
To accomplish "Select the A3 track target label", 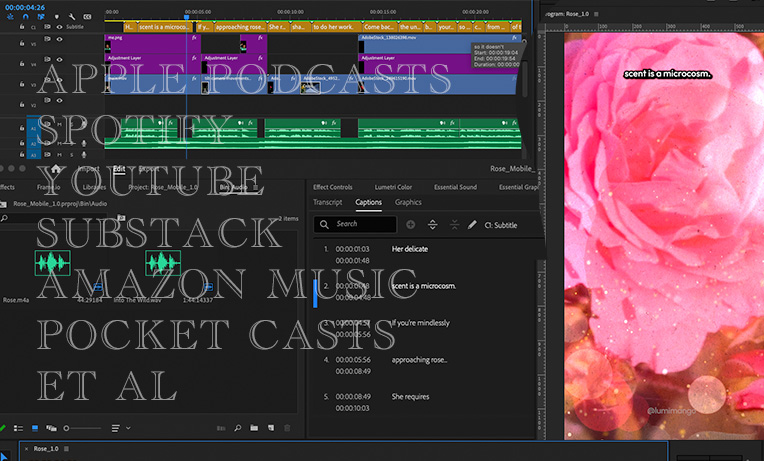I will [x=34, y=155].
